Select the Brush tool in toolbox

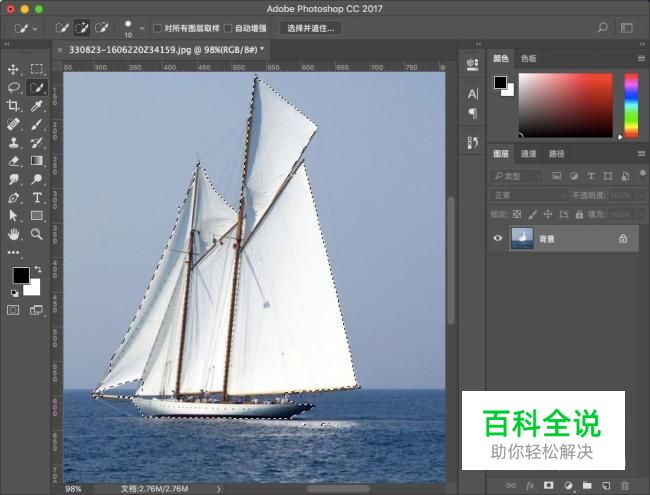point(36,124)
